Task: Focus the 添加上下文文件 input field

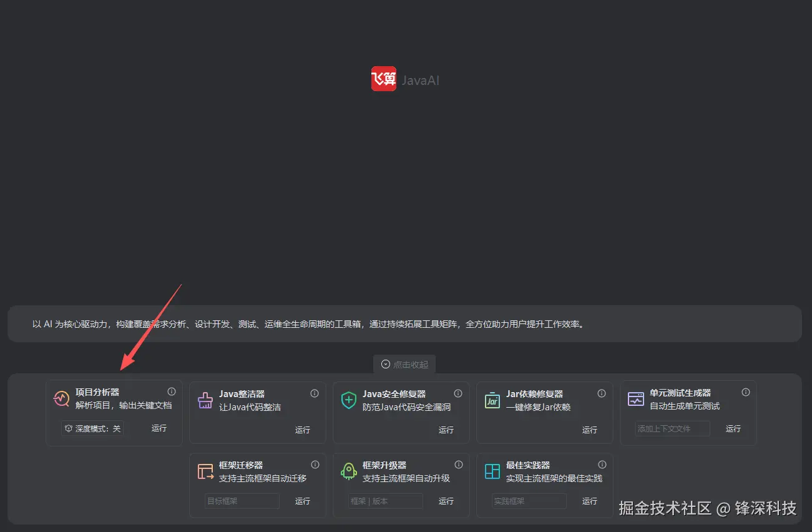Action: [673, 429]
